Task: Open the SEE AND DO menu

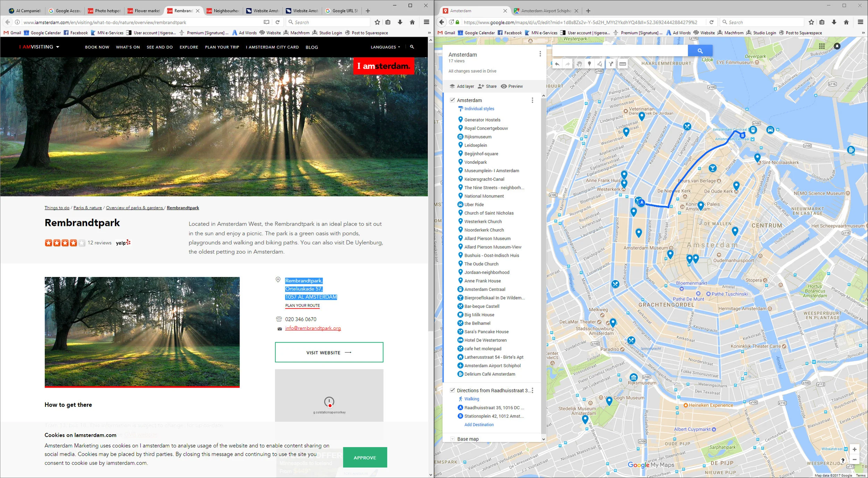Action: click(x=160, y=47)
